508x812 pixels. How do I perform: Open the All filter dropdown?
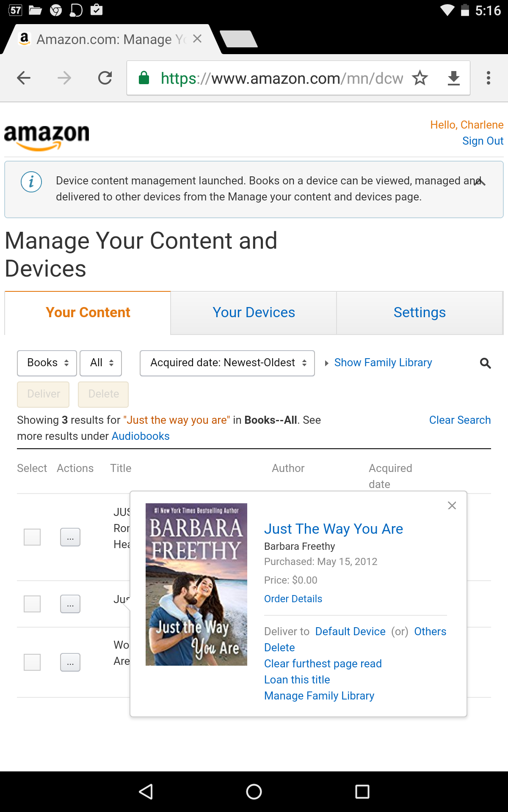pyautogui.click(x=101, y=363)
